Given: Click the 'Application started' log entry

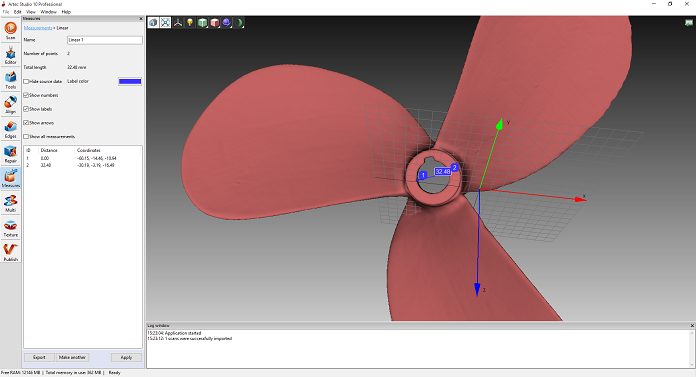Looking at the screenshot, I should tap(174, 333).
